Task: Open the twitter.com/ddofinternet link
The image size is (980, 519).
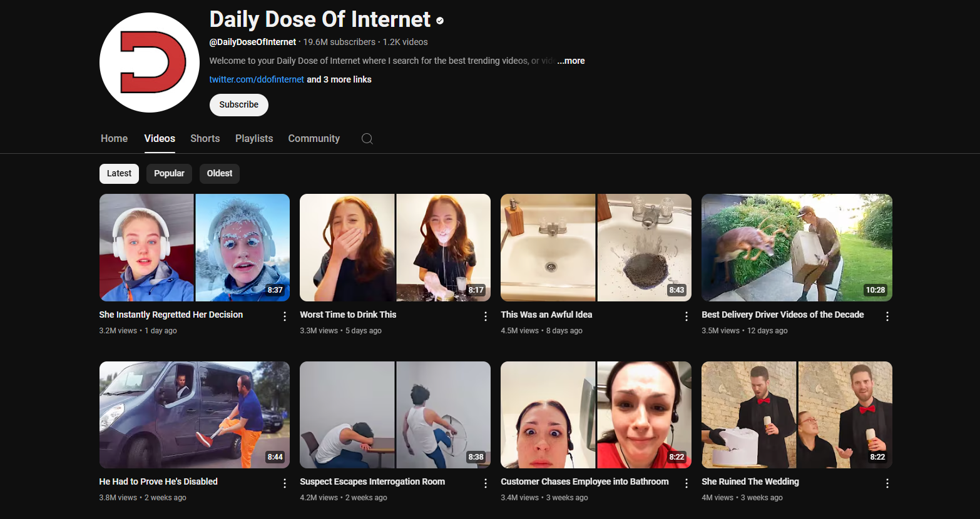Action: (x=257, y=79)
